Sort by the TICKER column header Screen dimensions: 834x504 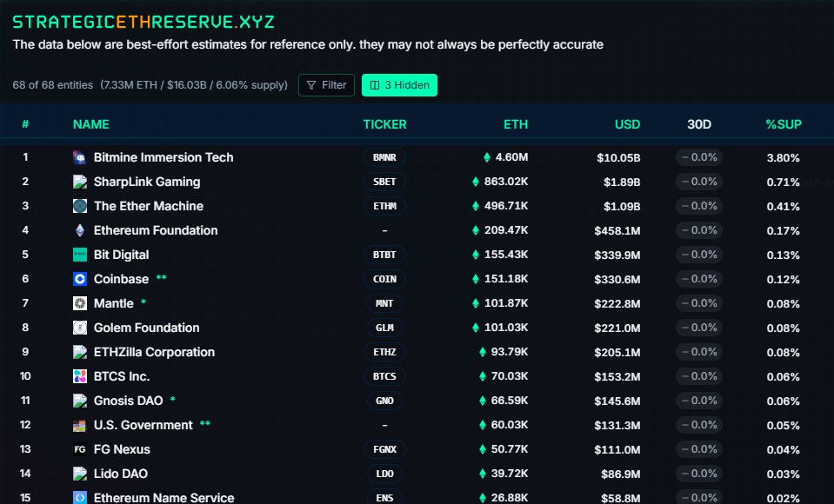click(x=384, y=124)
